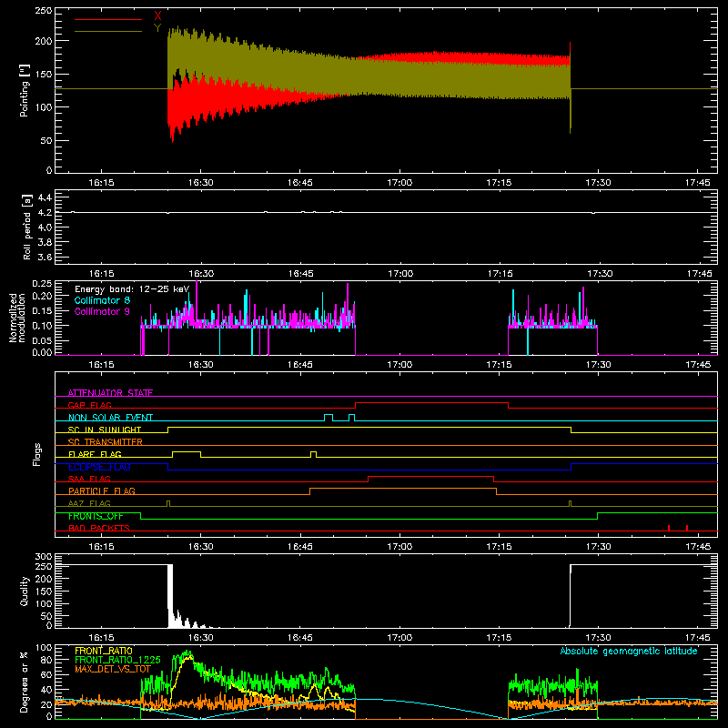Screen dimensions: 728x728
Task: Click '17:00' label under Pointing plot
Action: (399, 183)
